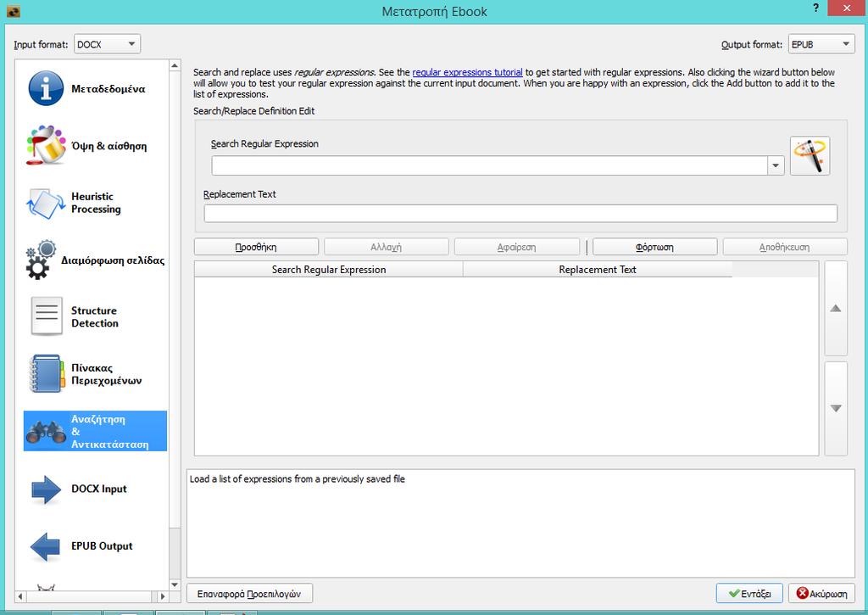Screen dimensions: 868x615
Task: Open the DOCX Input arrow icon
Action: [46, 489]
